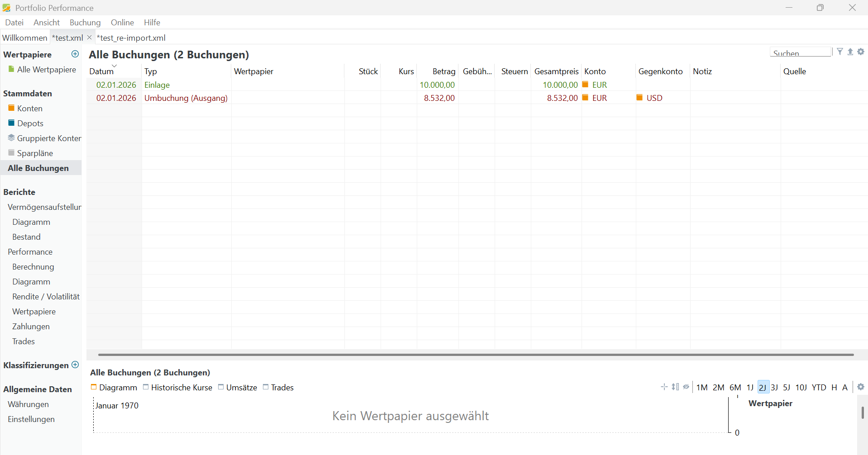
Task: Switch to the test_re-import.xml tab
Action: point(131,38)
